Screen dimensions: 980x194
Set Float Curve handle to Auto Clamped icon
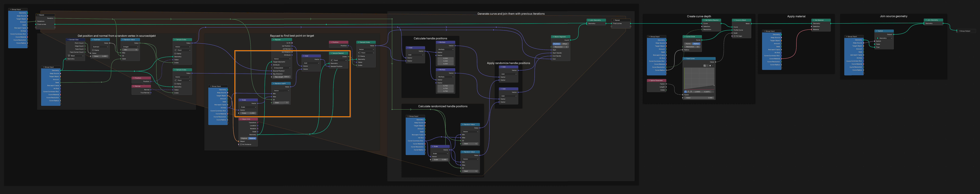tap(691, 92)
